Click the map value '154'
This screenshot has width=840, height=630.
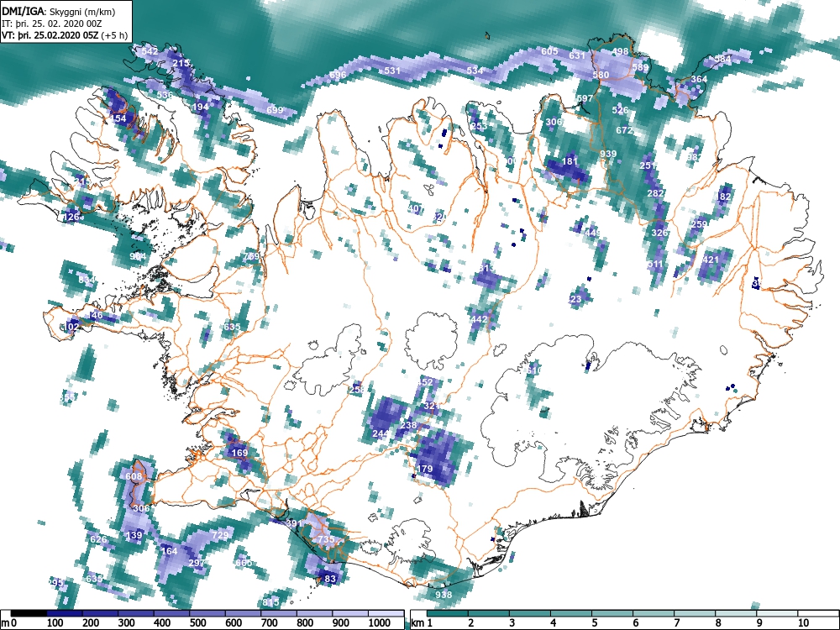[118, 118]
